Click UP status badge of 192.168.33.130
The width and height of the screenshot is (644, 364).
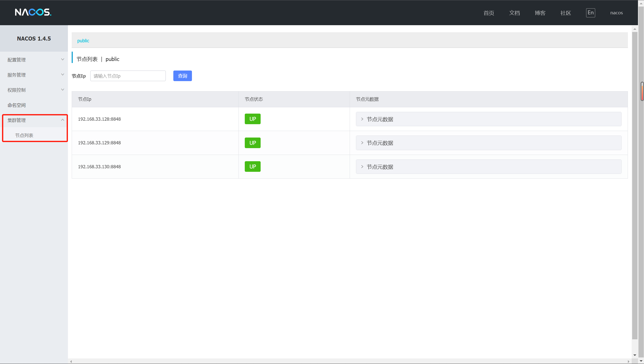point(253,167)
